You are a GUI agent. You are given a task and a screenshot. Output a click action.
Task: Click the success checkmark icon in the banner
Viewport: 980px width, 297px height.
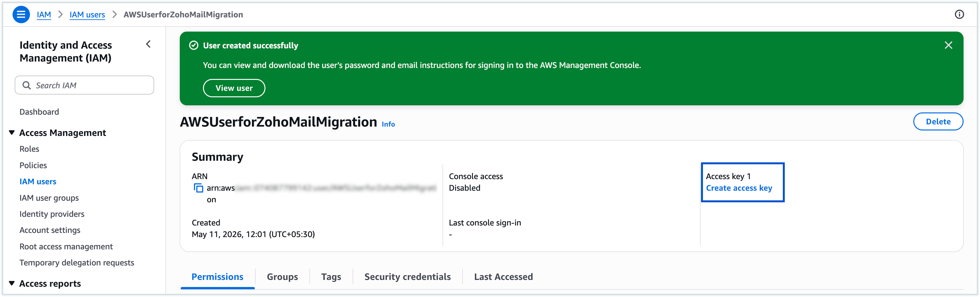pyautogui.click(x=194, y=45)
